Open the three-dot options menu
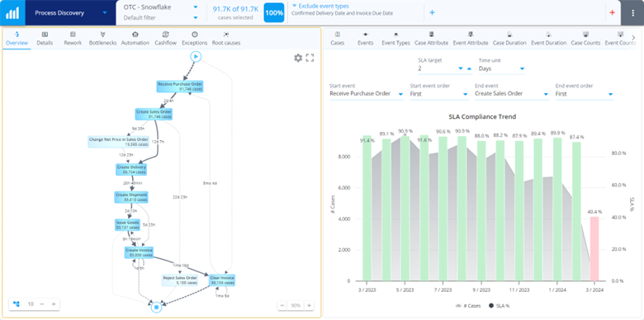Image resolution: width=644 pixels, height=320 pixels. tap(634, 12)
